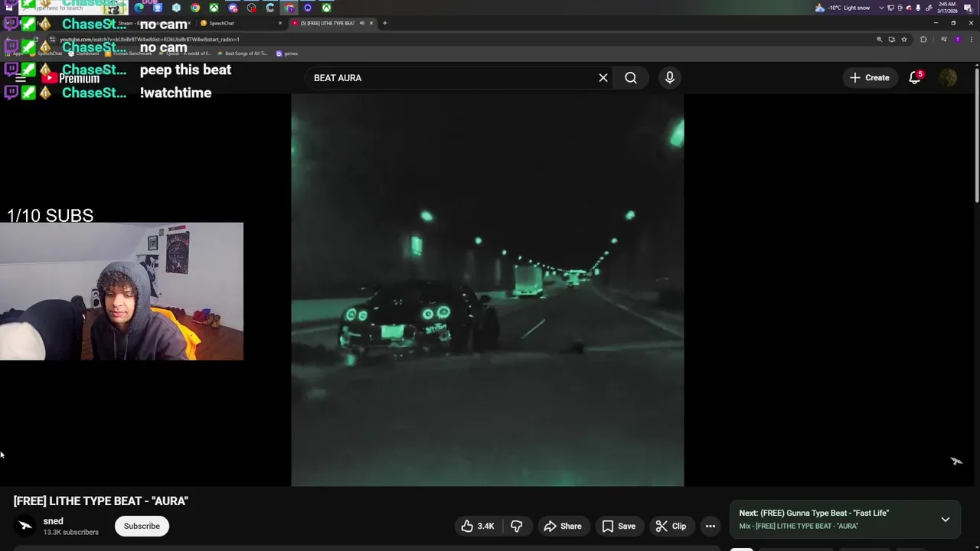Click the browser address bar URL
The image size is (980, 551).
point(149,39)
